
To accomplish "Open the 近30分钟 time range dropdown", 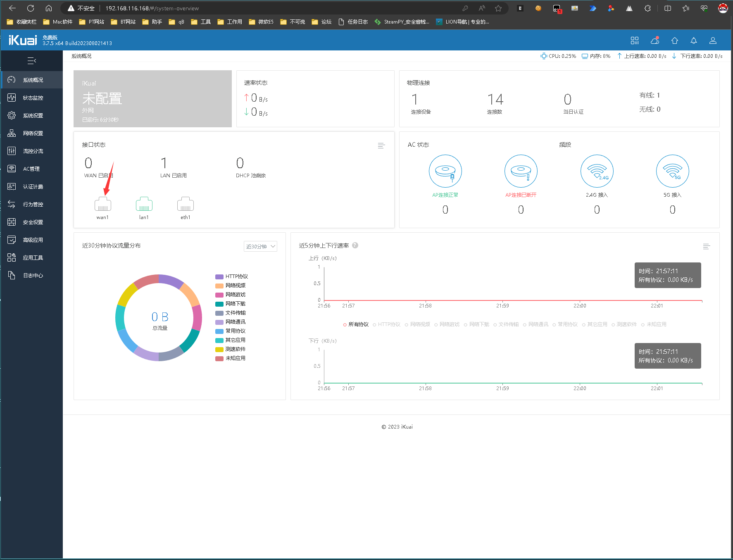I will (x=260, y=246).
